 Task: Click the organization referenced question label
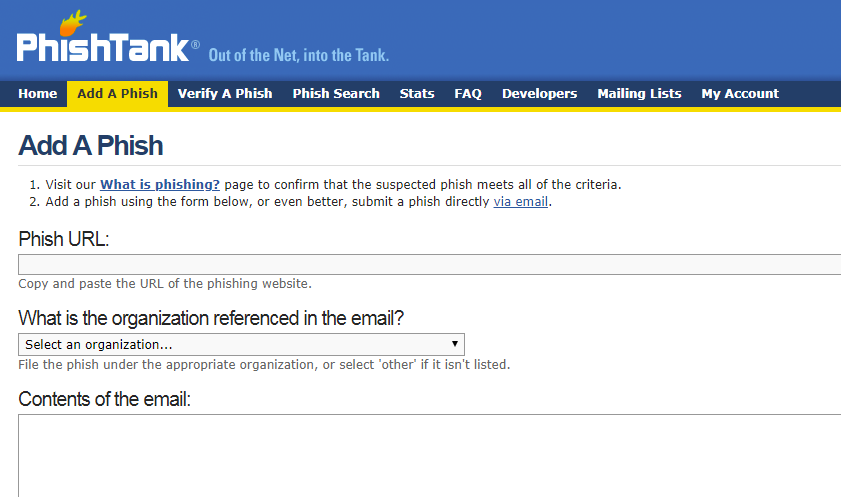pyautogui.click(x=211, y=319)
